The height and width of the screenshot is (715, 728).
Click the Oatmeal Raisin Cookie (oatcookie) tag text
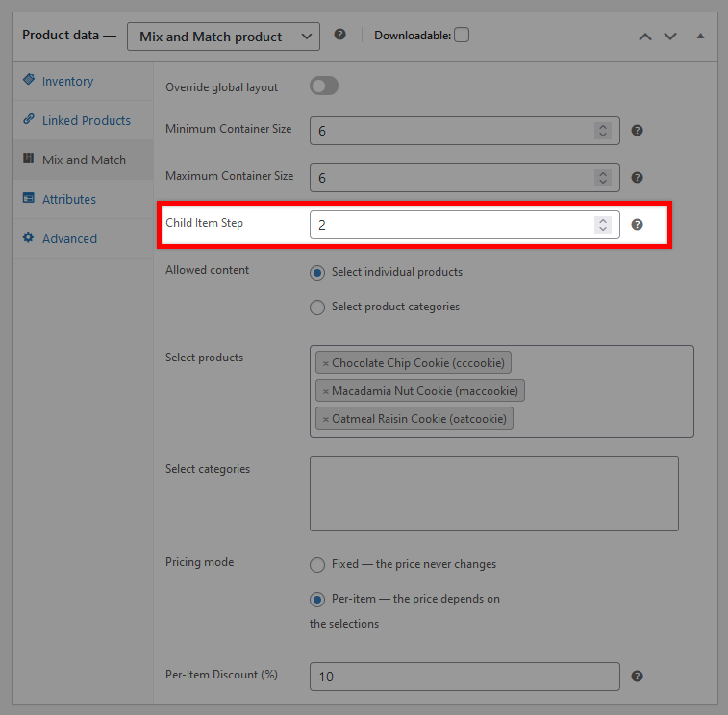tap(418, 418)
